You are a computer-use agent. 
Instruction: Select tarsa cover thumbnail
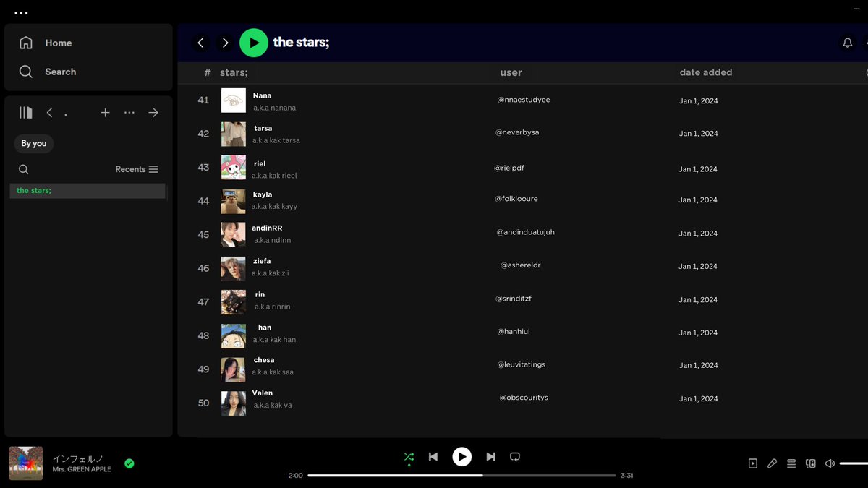[x=234, y=134]
